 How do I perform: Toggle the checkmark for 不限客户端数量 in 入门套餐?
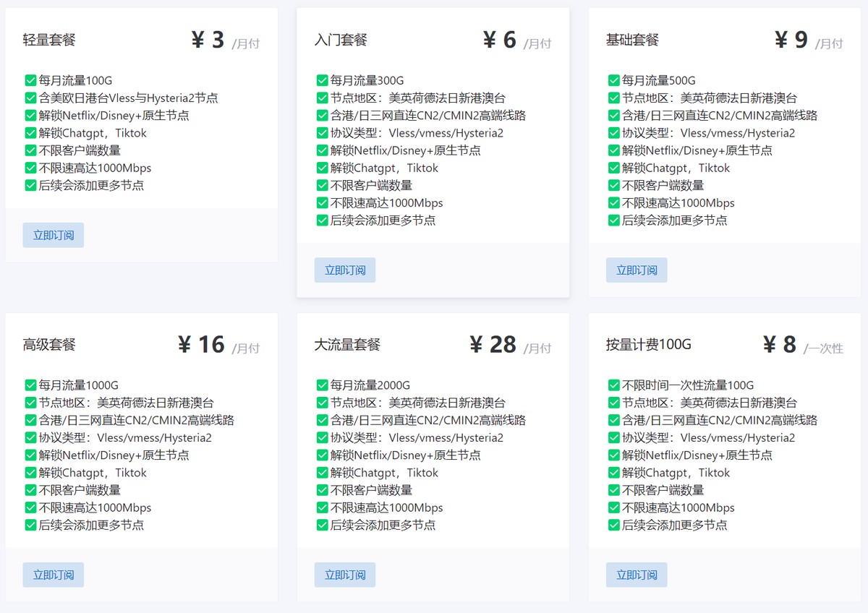click(322, 185)
